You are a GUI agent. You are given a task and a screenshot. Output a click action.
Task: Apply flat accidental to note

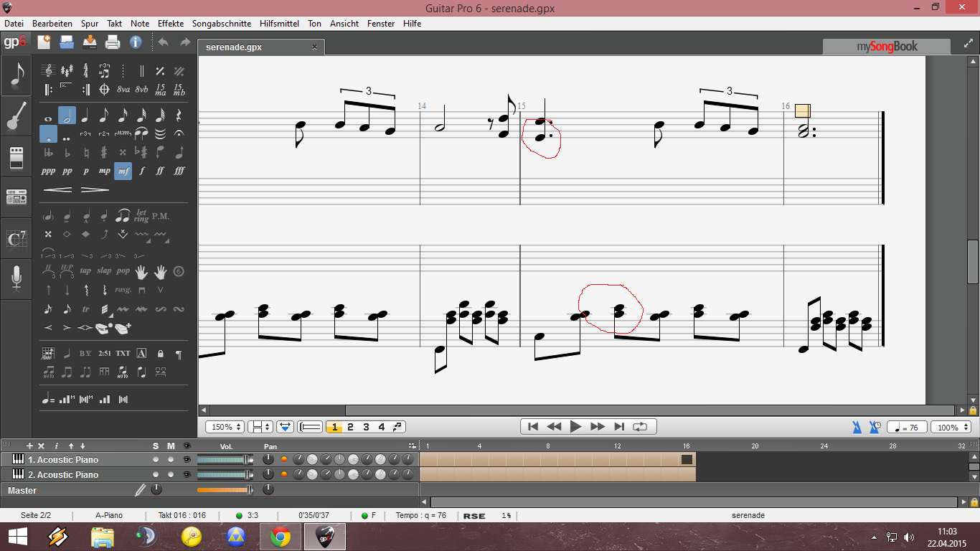[x=67, y=152]
